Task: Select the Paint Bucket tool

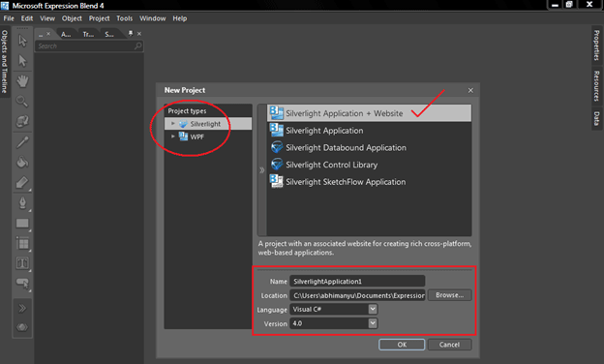Action: [x=22, y=163]
